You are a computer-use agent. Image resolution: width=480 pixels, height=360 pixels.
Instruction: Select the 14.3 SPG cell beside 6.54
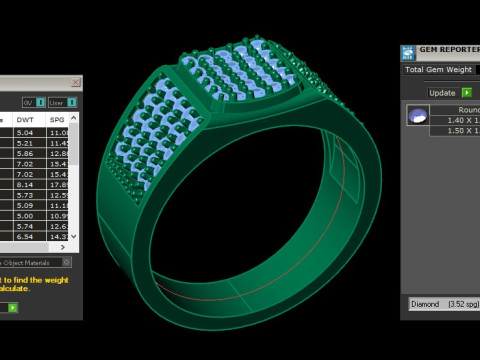[x=58, y=237]
